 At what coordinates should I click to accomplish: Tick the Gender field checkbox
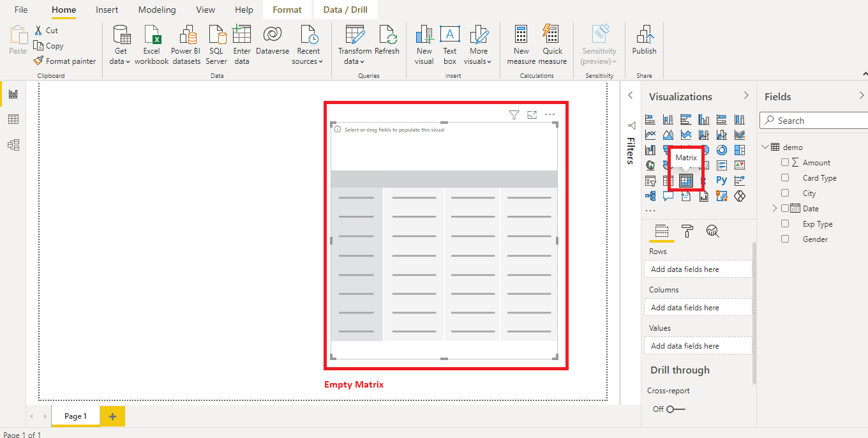click(785, 239)
